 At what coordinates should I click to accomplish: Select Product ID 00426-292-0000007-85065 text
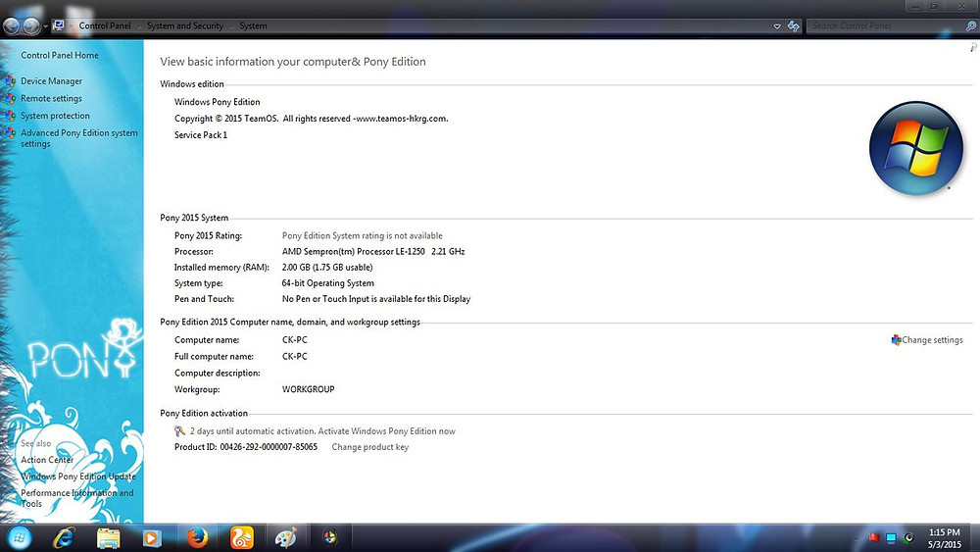pyautogui.click(x=269, y=447)
